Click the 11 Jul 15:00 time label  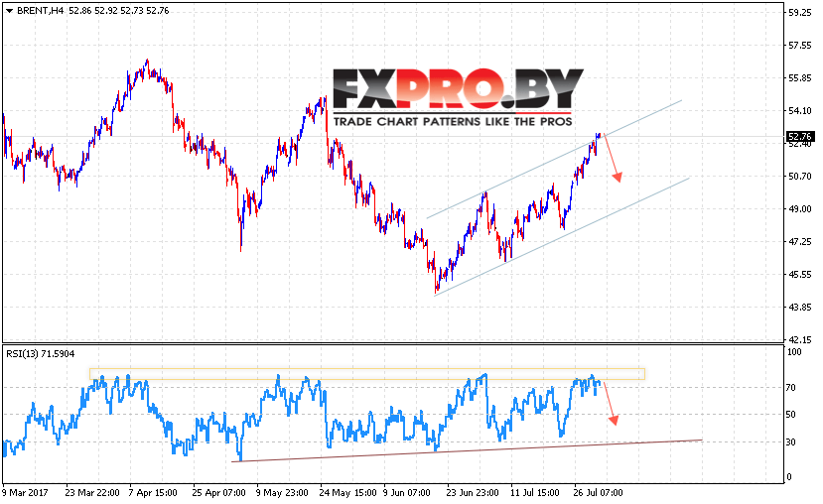pos(535,493)
